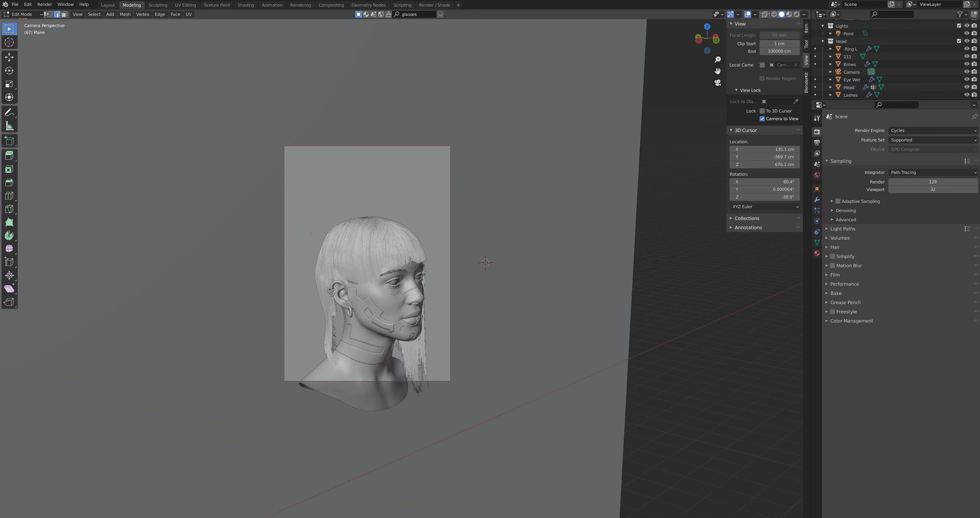Enable the Simplify checkbox
980x518 pixels.
(833, 256)
